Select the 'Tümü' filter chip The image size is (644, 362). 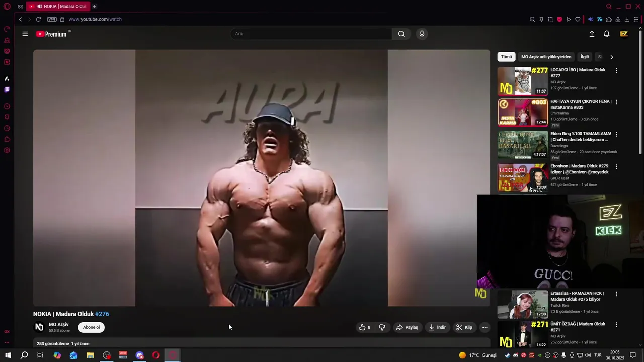[x=506, y=57]
